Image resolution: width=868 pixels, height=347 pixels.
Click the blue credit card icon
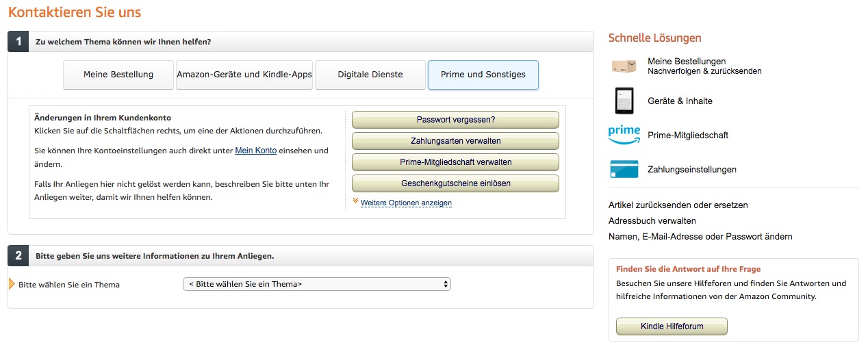point(624,169)
